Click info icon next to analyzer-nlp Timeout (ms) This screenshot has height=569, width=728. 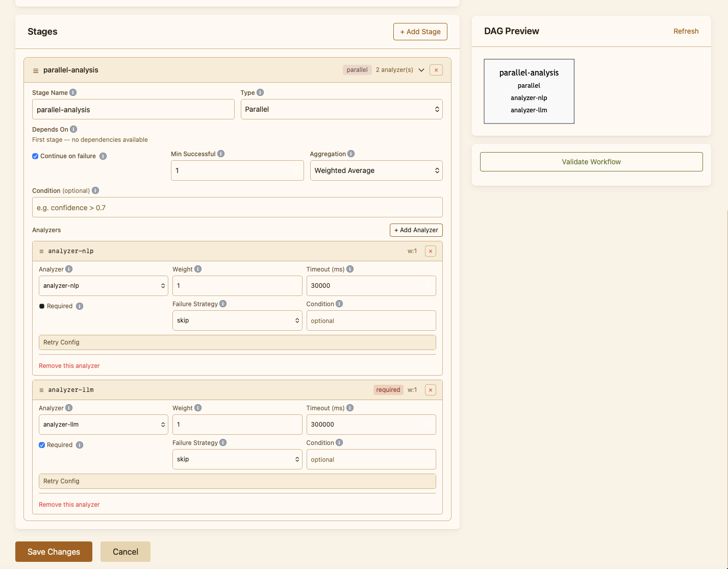(350, 269)
